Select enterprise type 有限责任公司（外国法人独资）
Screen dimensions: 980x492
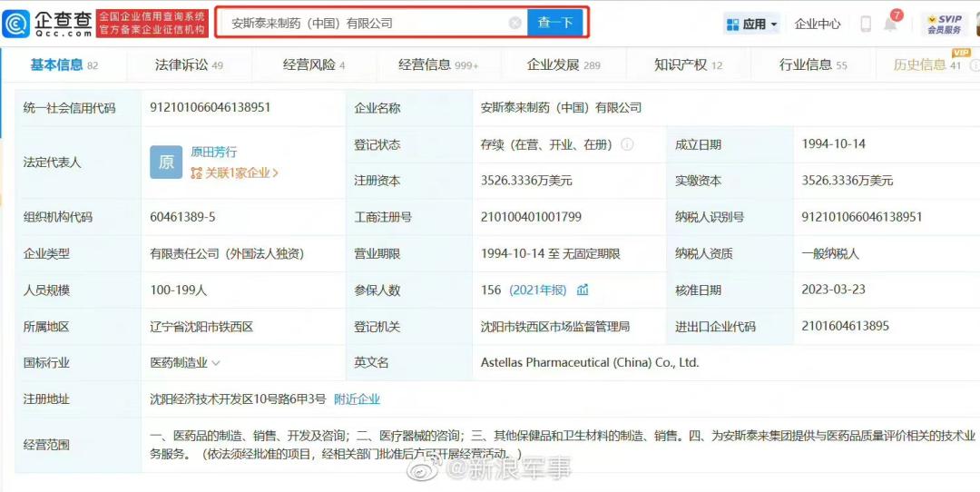pos(227,253)
